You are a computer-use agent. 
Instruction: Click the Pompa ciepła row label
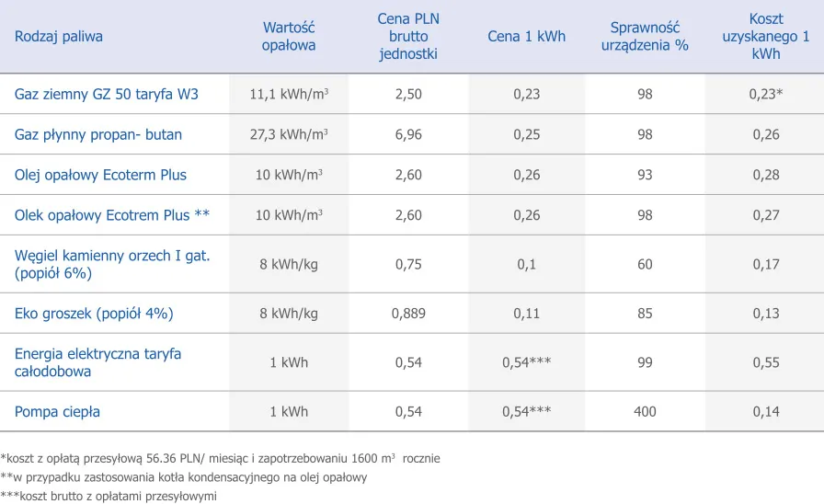point(57,412)
